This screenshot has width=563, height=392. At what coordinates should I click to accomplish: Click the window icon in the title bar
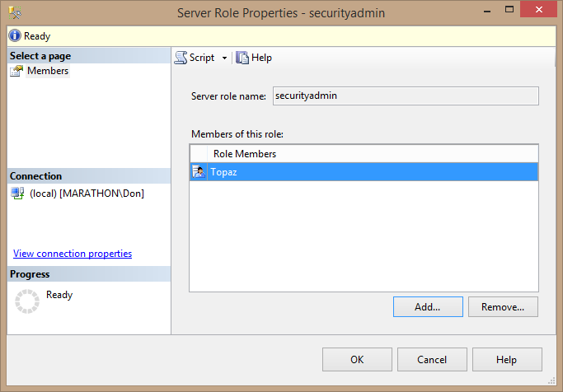point(16,12)
